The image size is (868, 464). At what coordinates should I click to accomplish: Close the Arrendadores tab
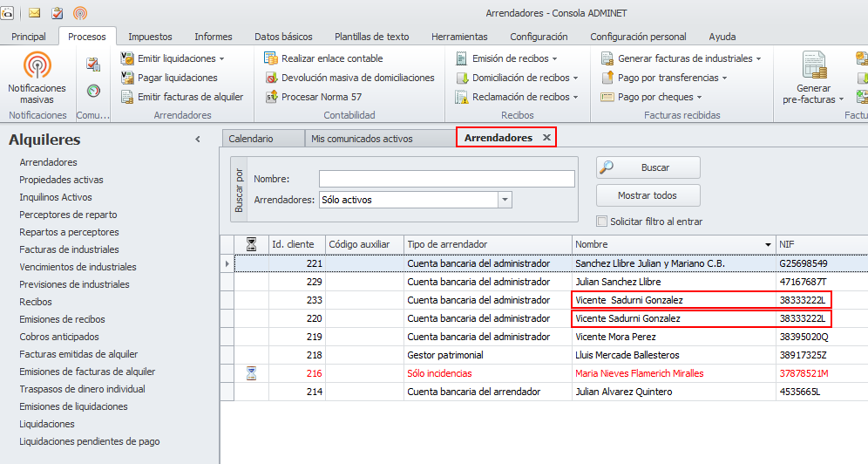546,138
